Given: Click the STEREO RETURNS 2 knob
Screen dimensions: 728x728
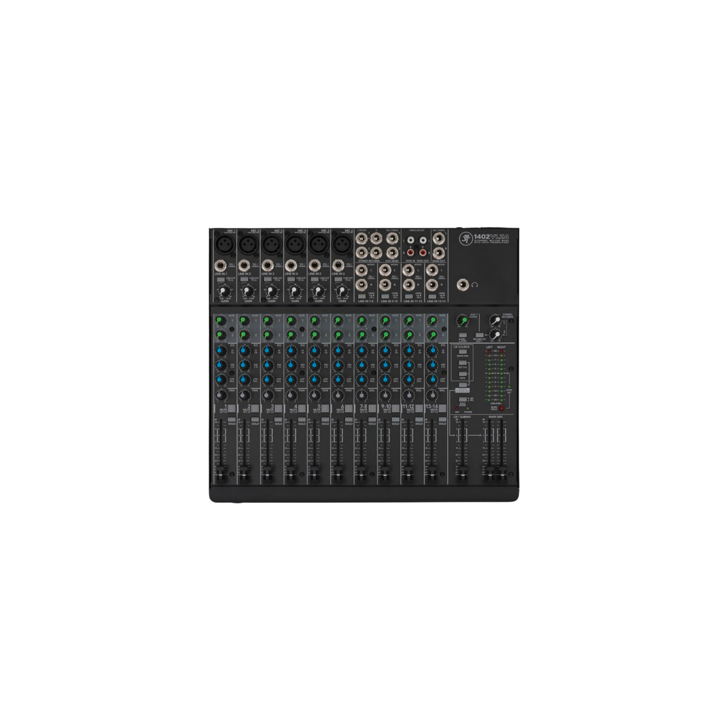Looking at the screenshot, I should (x=496, y=335).
